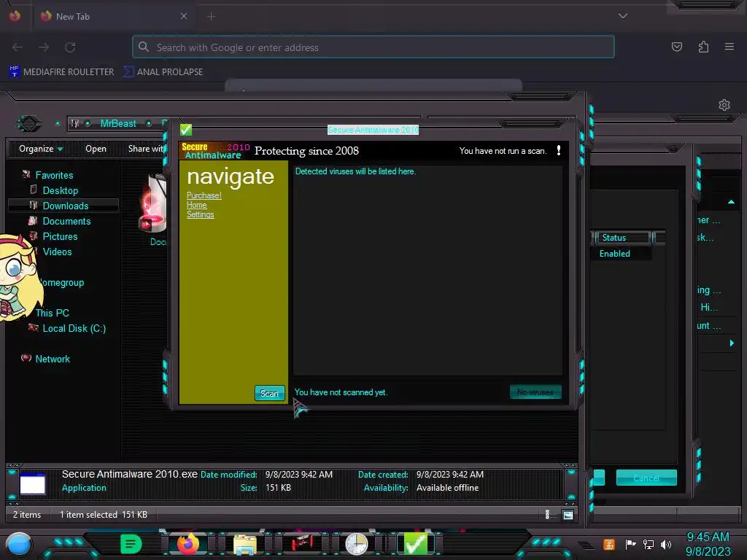747x560 pixels.
Task: Reload the current Firefox page
Action: [x=70, y=47]
